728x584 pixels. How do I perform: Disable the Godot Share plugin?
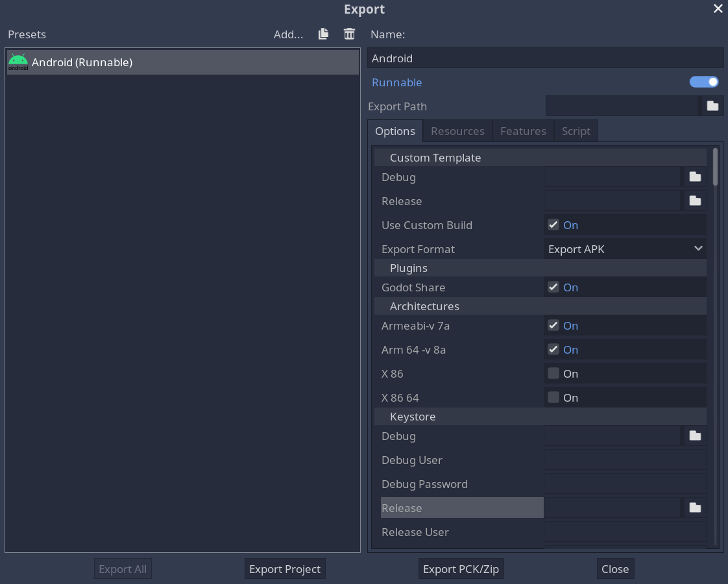click(x=553, y=286)
